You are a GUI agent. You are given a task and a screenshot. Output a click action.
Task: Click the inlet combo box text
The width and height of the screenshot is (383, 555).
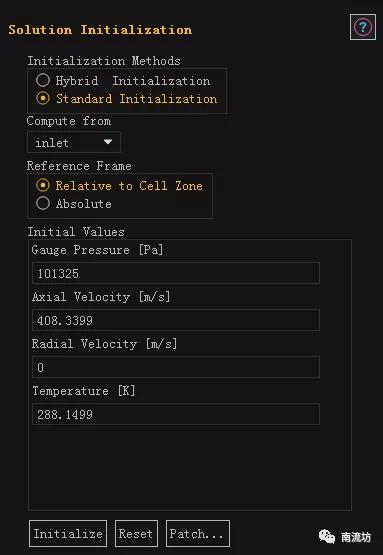[52, 143]
